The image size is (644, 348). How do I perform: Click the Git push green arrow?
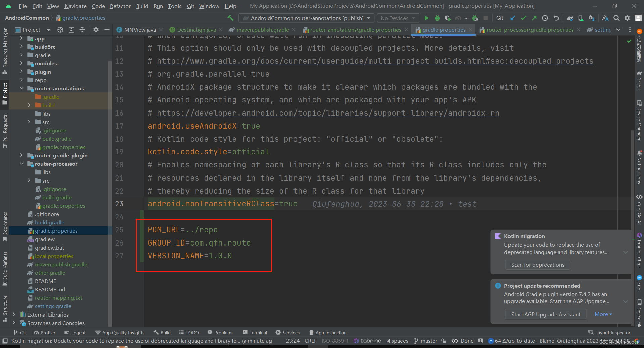(x=534, y=18)
